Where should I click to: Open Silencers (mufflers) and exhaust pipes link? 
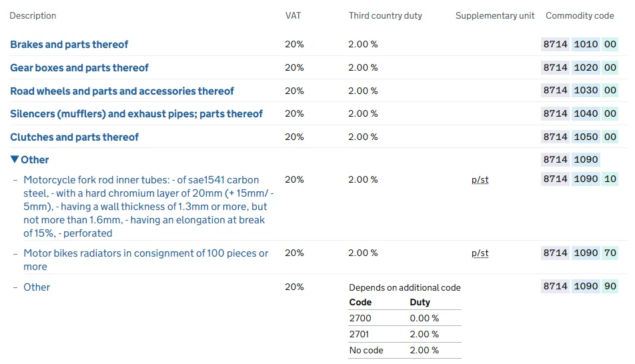(136, 114)
